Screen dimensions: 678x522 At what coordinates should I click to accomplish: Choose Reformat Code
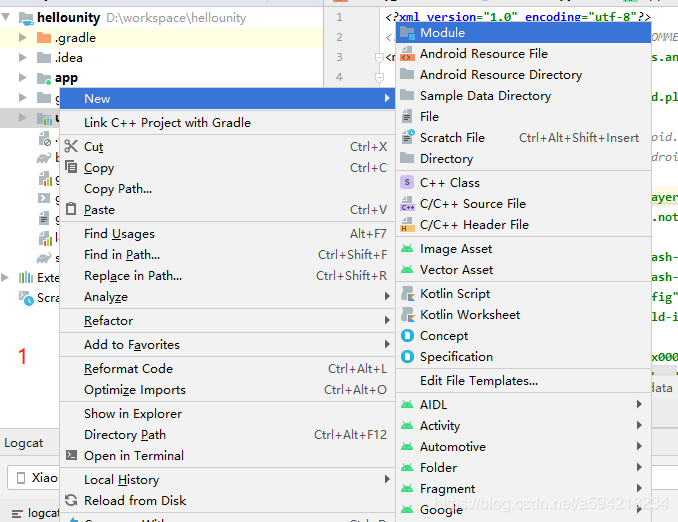[227, 368]
